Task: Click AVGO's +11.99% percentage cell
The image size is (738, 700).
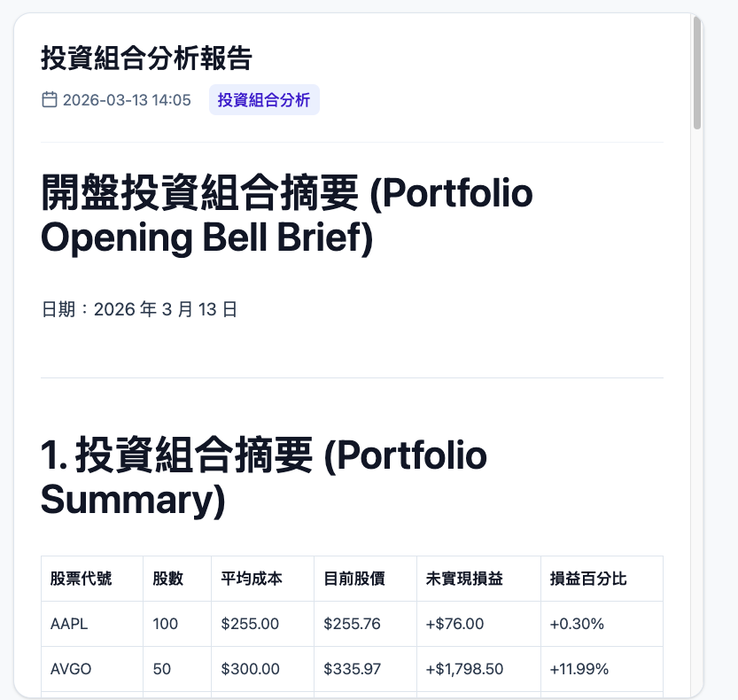Action: [x=579, y=669]
